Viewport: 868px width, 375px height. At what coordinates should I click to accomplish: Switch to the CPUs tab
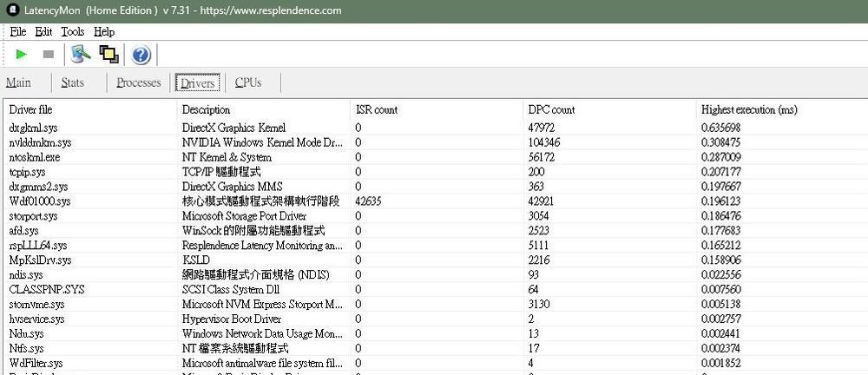(x=248, y=82)
